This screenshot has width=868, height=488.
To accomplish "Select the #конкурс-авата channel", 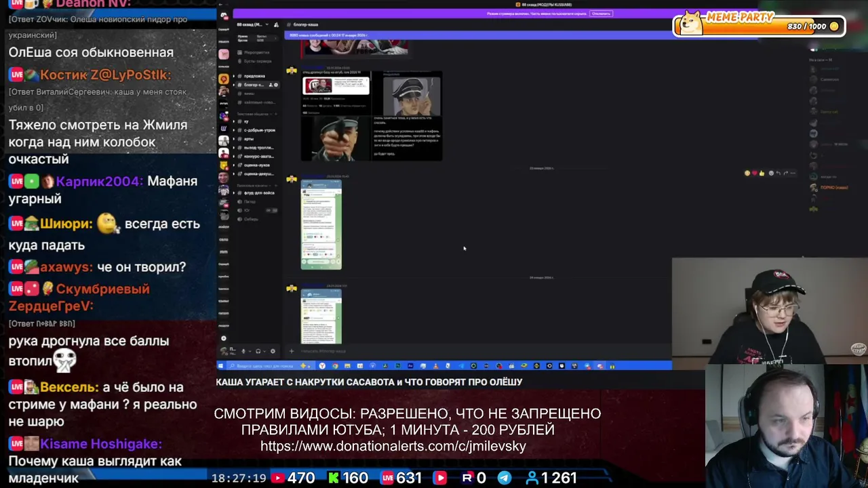I will point(254,157).
